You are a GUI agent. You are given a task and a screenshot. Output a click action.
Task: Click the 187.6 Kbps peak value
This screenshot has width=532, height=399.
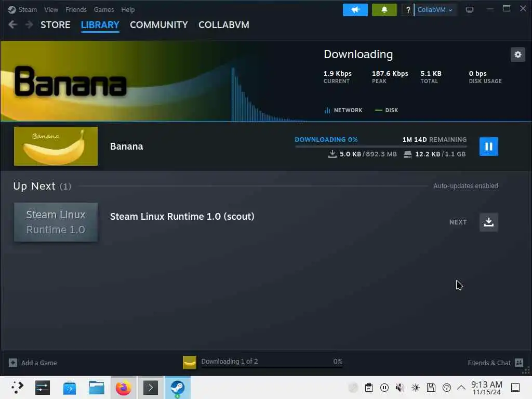(x=390, y=73)
